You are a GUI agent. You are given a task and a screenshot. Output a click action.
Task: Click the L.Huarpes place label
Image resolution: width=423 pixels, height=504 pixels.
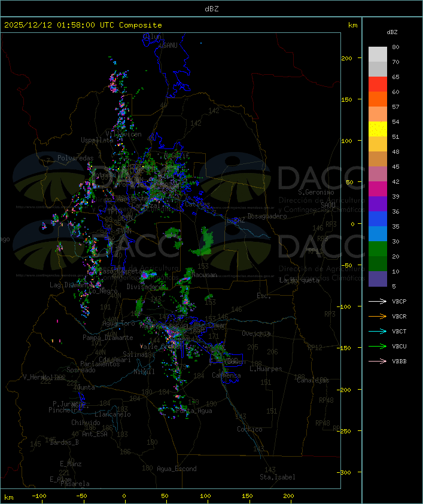[x=266, y=369]
